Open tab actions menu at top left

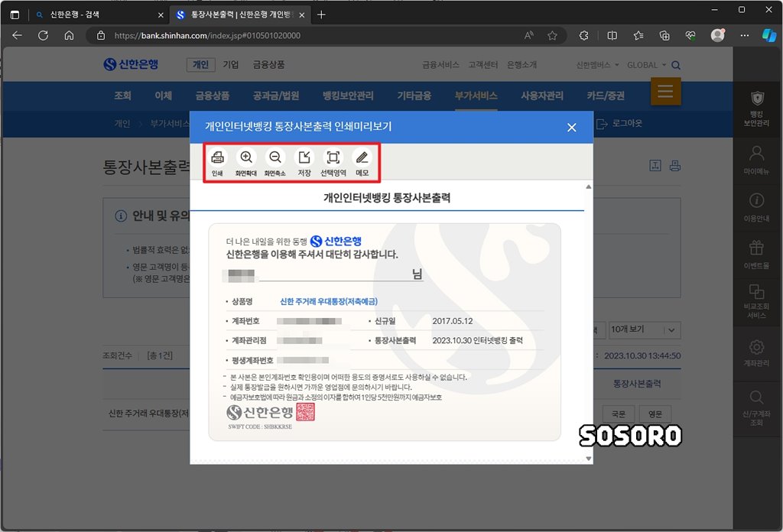15,15
